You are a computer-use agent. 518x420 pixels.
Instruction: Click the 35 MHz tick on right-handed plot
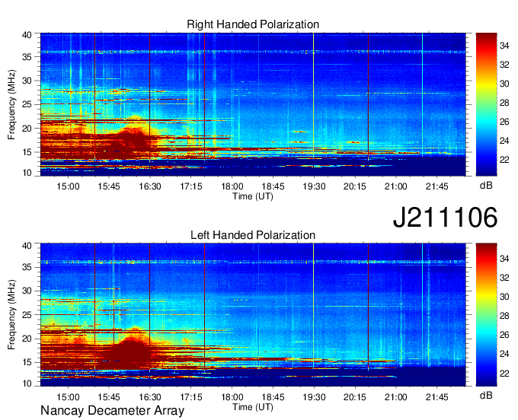(x=27, y=57)
